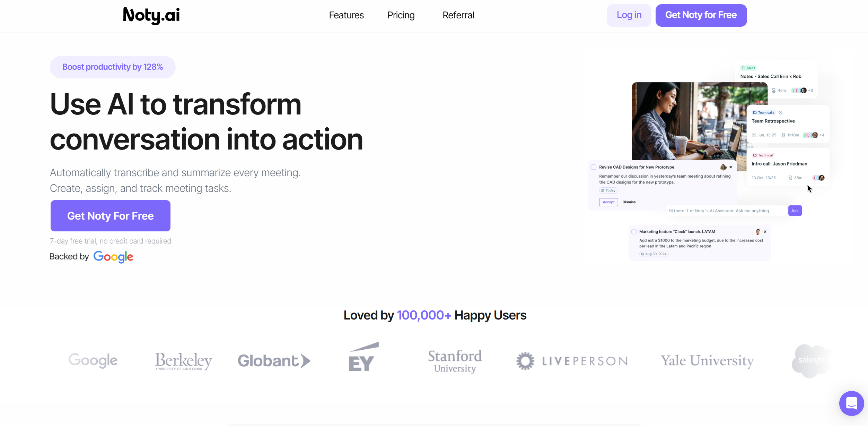Click the LivePerson logo
This screenshot has width=868, height=426.
[x=572, y=361]
